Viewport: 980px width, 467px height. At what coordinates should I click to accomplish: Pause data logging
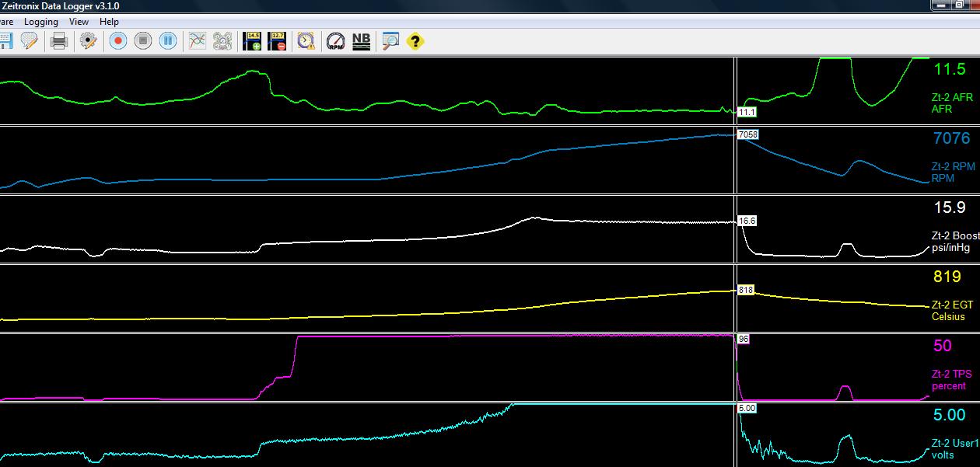coord(168,40)
